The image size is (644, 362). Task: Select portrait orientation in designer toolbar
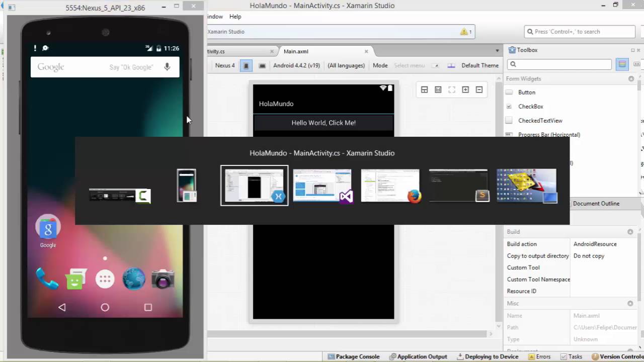[246, 65]
